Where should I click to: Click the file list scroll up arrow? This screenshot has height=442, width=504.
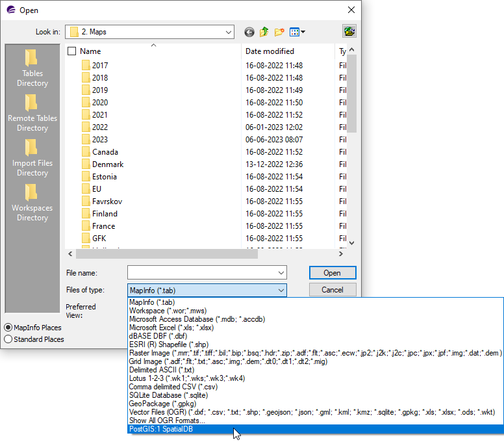[x=351, y=49]
